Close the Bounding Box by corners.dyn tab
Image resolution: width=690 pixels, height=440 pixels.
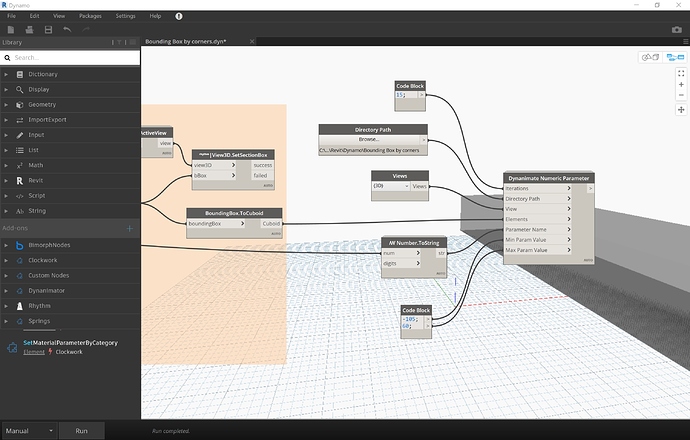pos(252,41)
